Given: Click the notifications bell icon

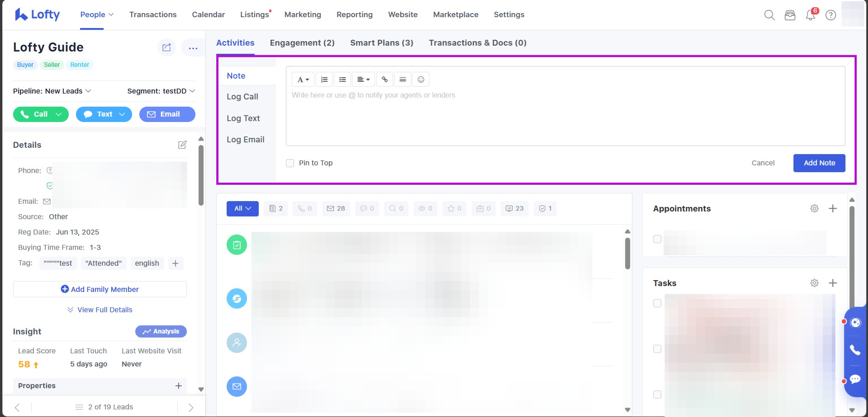Looking at the screenshot, I should 810,15.
